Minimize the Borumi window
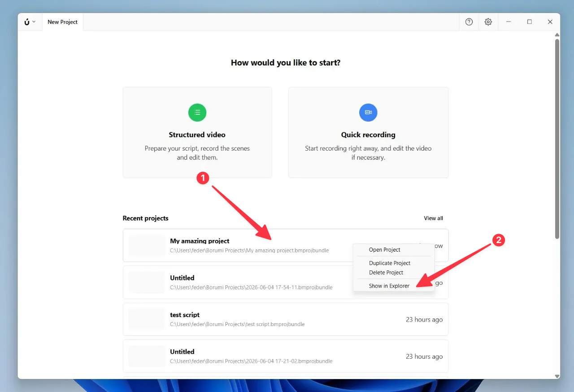This screenshot has width=574, height=392. [509, 22]
